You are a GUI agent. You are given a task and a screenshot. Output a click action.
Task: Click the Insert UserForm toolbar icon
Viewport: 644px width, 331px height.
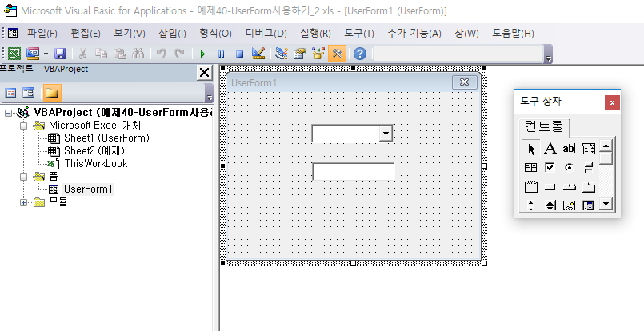(33, 54)
